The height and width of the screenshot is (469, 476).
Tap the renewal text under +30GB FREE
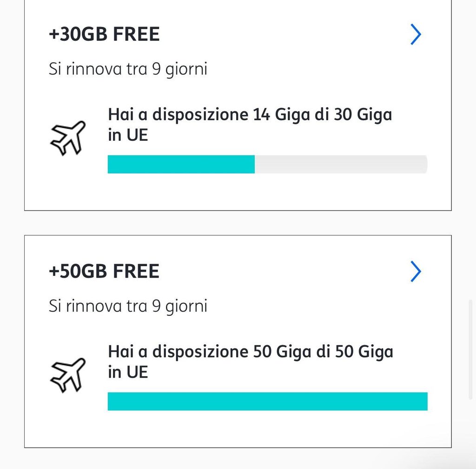pyautogui.click(x=128, y=69)
